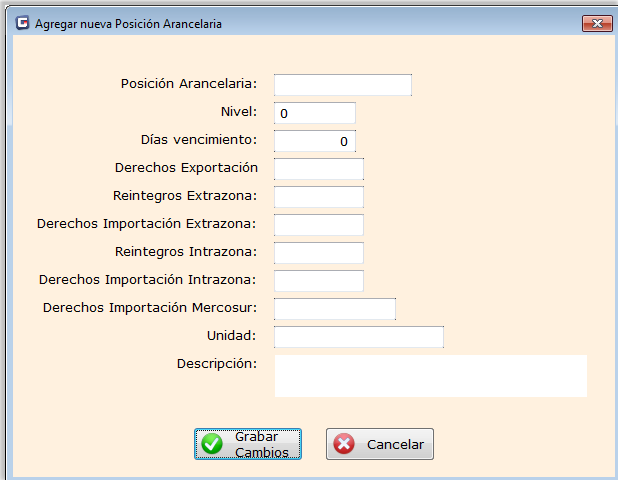The width and height of the screenshot is (618, 480).
Task: Click inside the Descripción text area
Action: 430,376
